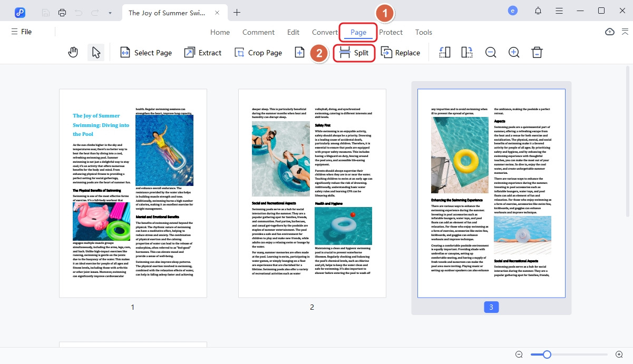Switch to the Tools tab
The width and height of the screenshot is (633, 364).
point(424,32)
